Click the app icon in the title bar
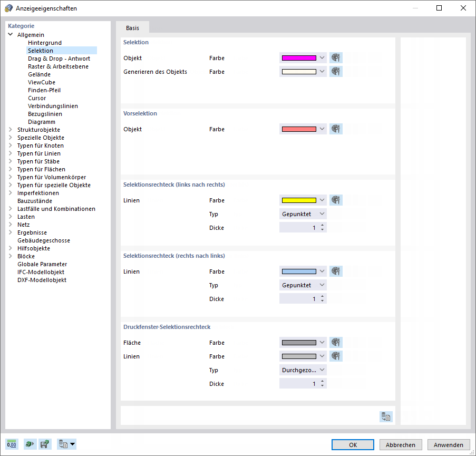The height and width of the screenshot is (456, 476). (9, 8)
